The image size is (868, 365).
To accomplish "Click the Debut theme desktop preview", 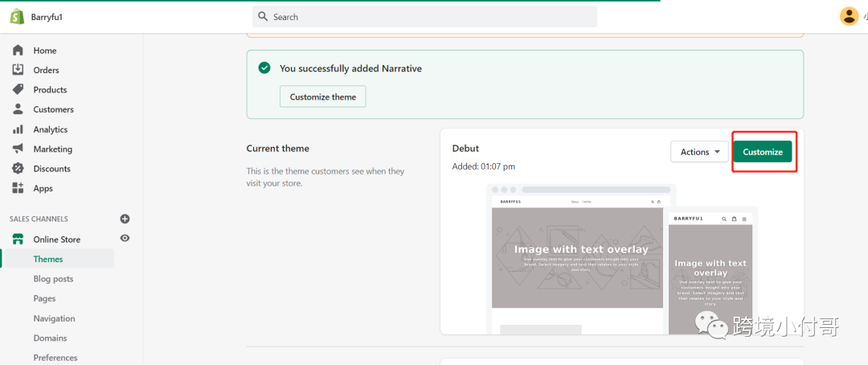I will (x=577, y=259).
